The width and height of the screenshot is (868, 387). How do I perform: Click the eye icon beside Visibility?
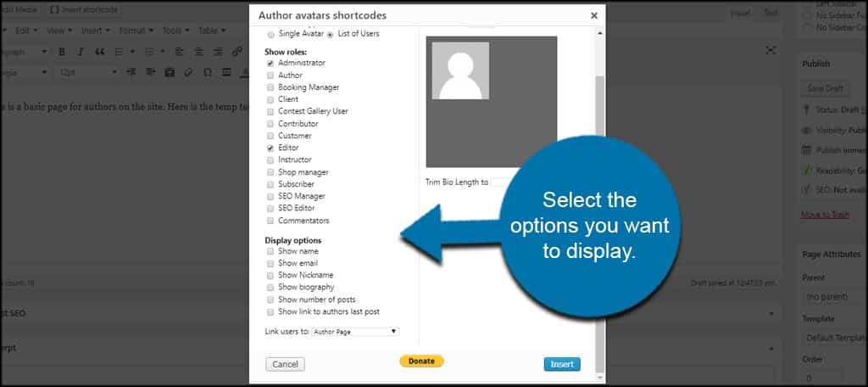tap(806, 131)
